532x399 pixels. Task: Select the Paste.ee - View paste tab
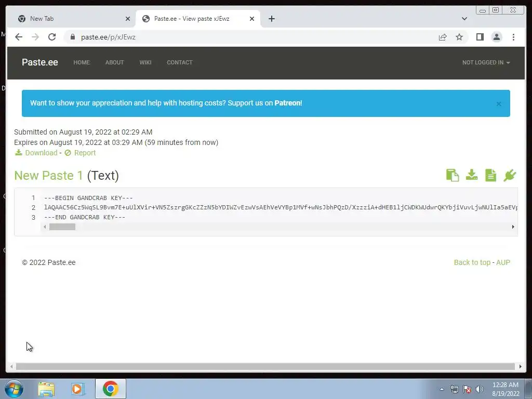pos(198,19)
